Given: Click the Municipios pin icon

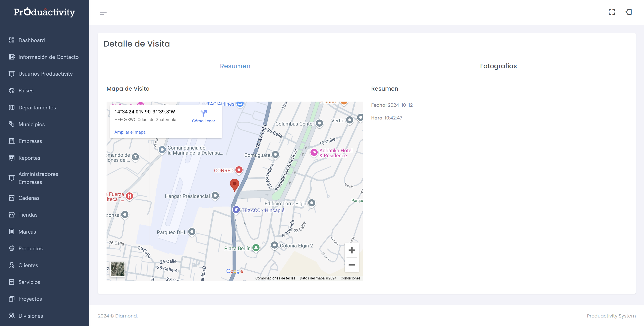Looking at the screenshot, I should [x=11, y=124].
